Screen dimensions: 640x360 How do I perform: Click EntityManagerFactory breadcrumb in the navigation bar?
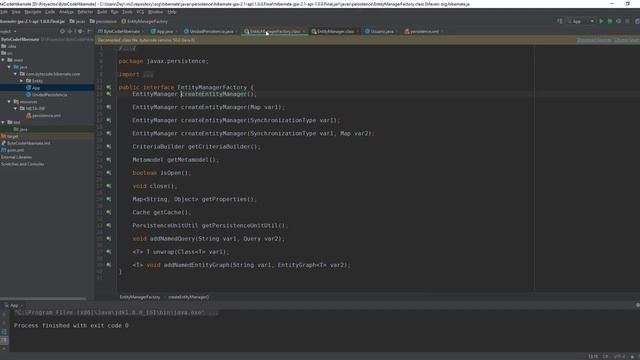[144, 21]
